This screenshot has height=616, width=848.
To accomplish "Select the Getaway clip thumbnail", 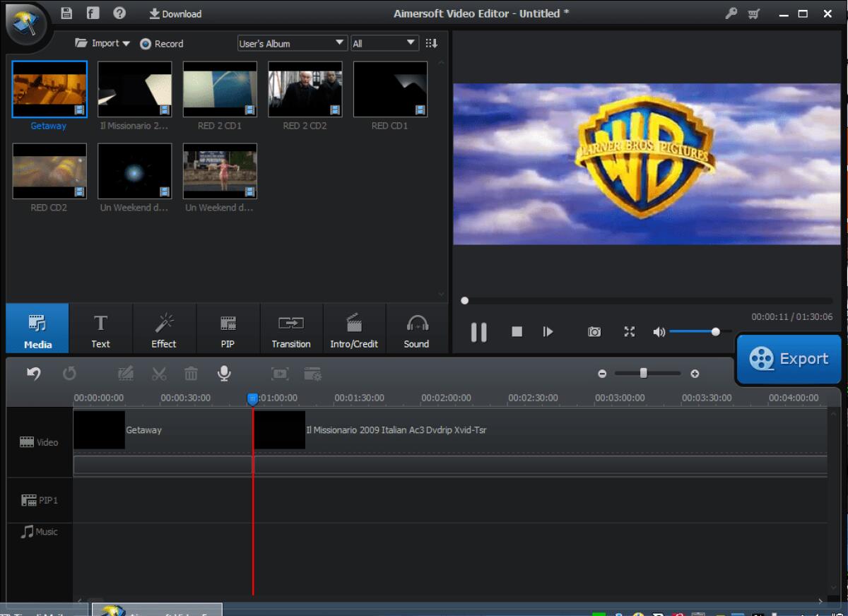I will (49, 89).
